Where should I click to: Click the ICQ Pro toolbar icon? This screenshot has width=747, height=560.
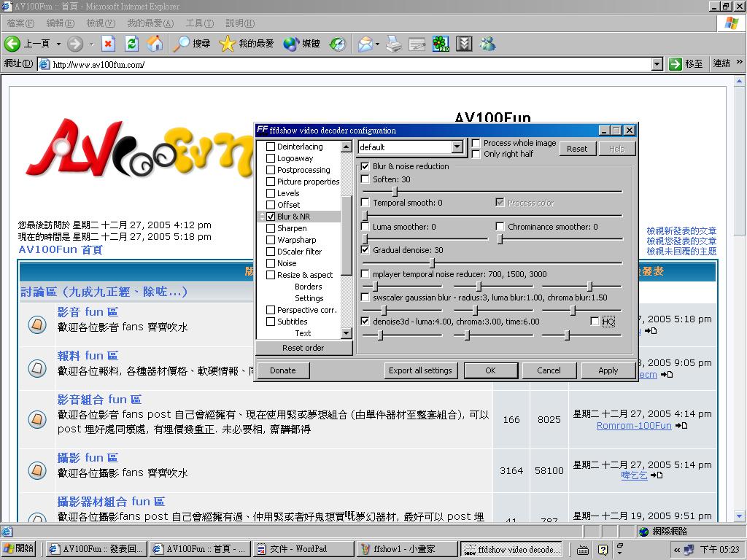440,44
